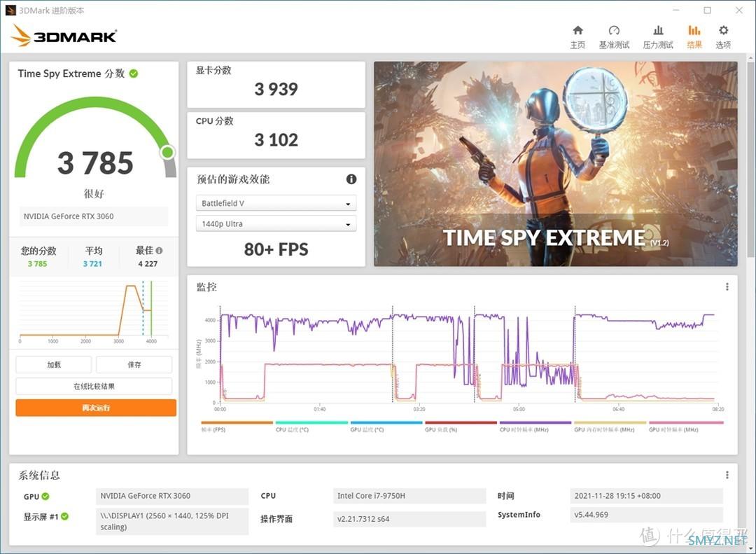
Task: Click the GPU field in 系统信息
Action: [x=171, y=496]
